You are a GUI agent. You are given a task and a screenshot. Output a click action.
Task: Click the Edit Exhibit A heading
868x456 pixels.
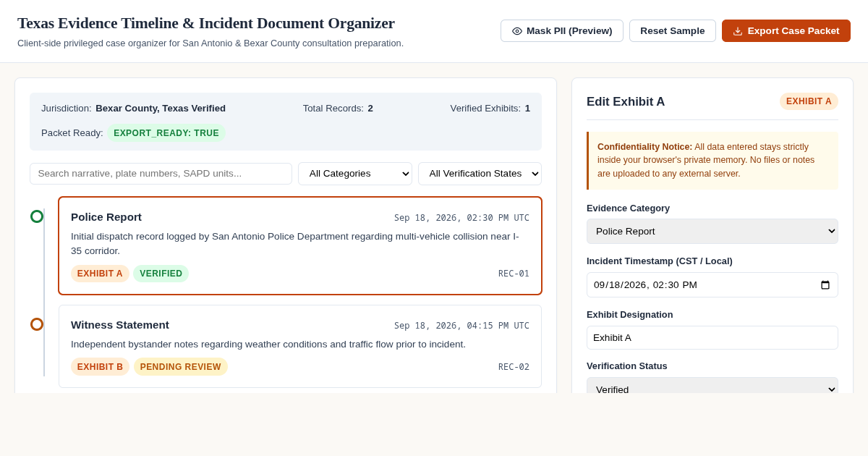626,102
